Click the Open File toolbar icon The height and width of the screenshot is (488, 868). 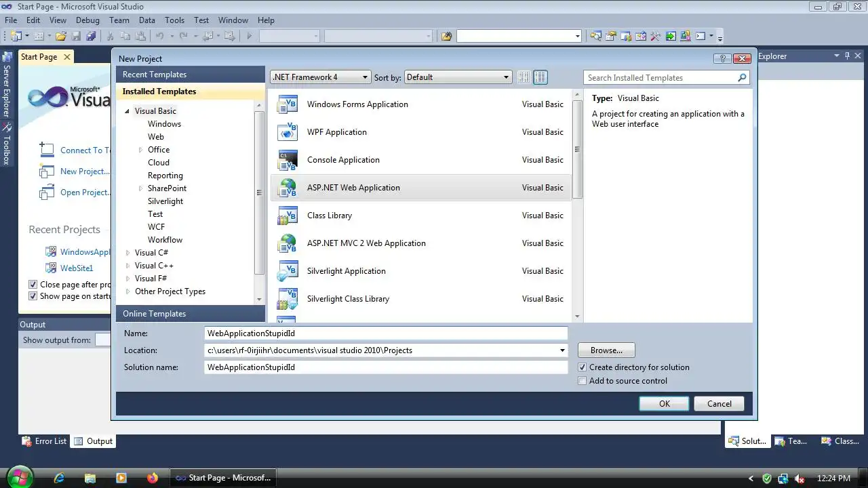coord(61,36)
